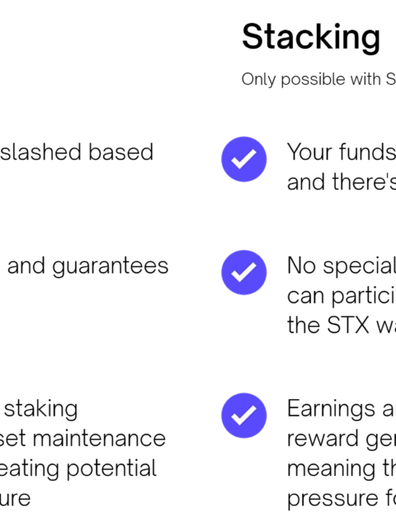Click the 'pressure' text line
Image resolution: width=396 pixels, height=532 pixels.
point(342,499)
